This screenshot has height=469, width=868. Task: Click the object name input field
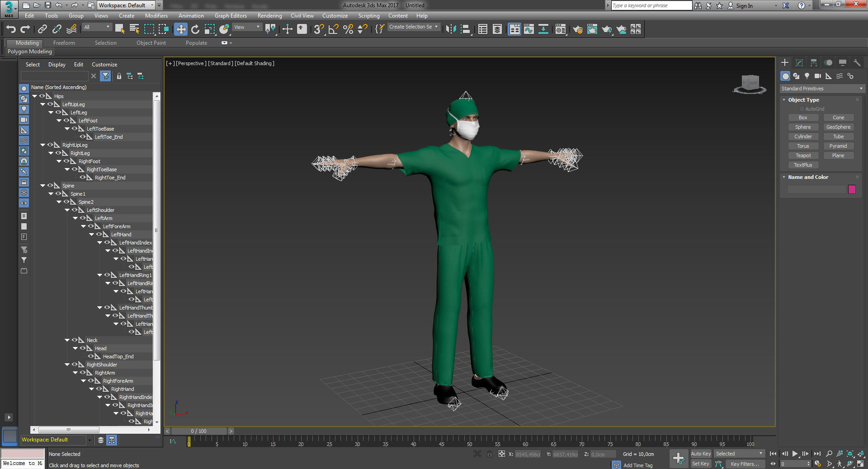point(816,189)
